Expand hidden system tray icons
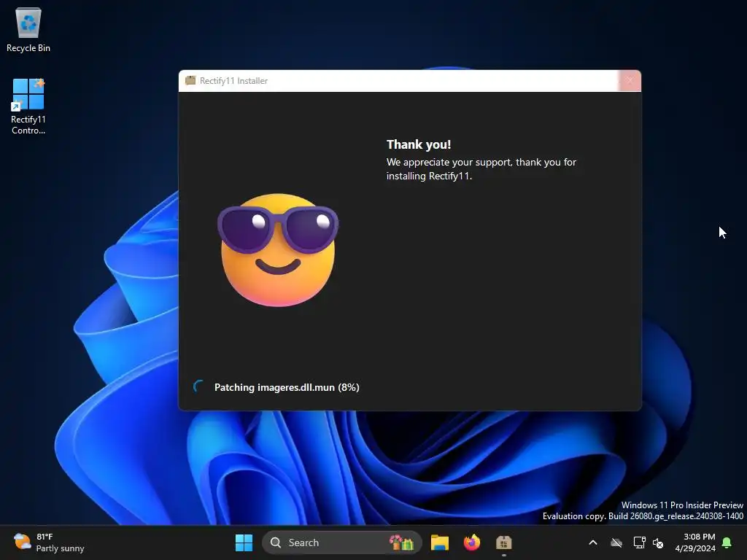This screenshot has height=560, width=747. [593, 542]
